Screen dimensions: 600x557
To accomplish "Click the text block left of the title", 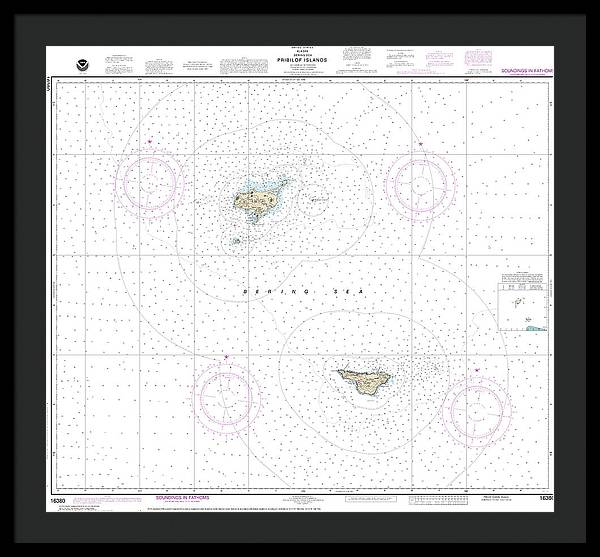I will pyautogui.click(x=161, y=66).
